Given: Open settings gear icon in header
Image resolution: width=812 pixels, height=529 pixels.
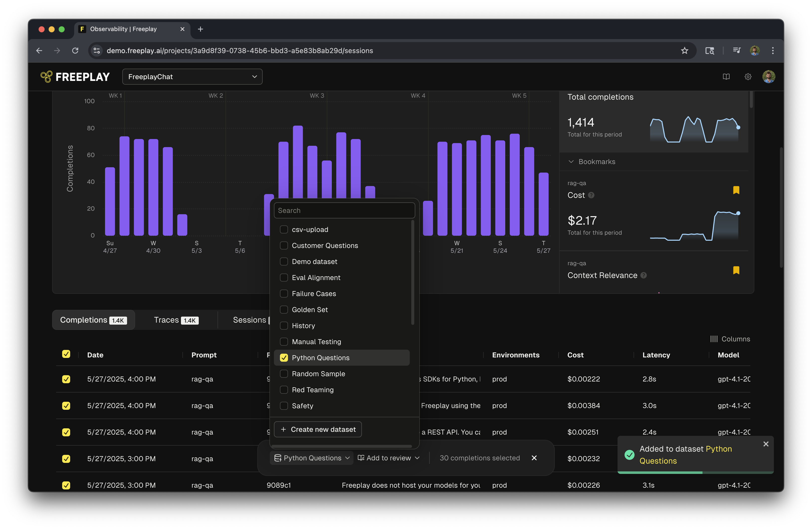Looking at the screenshot, I should click(748, 77).
